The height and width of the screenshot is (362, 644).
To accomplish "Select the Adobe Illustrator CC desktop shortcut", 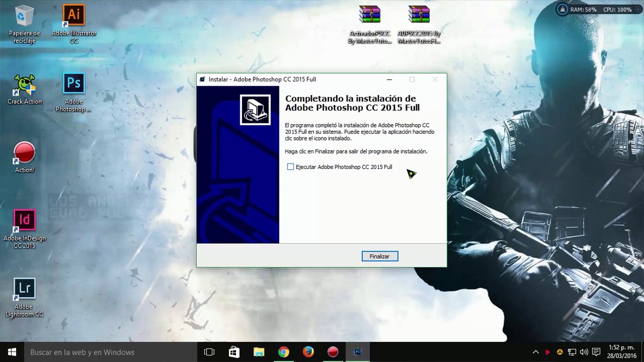I will click(x=74, y=24).
